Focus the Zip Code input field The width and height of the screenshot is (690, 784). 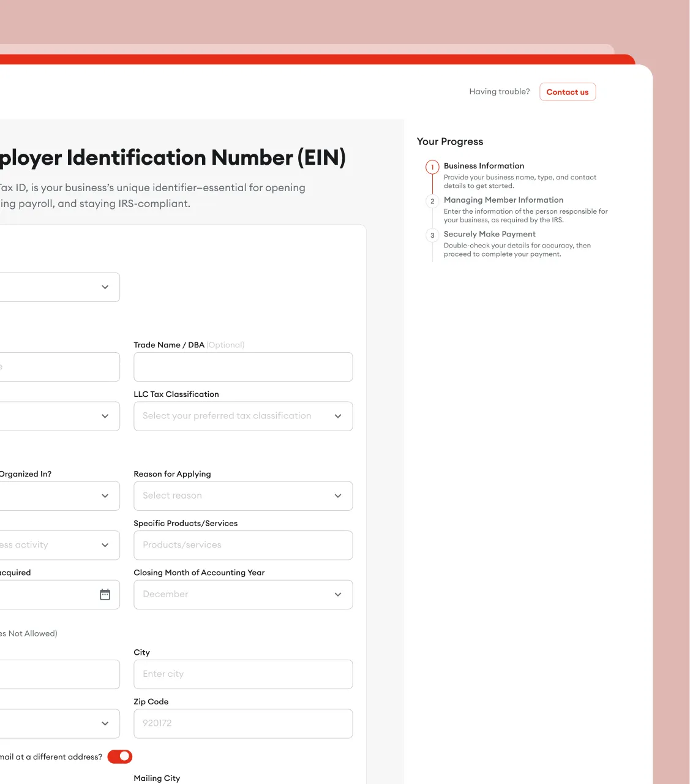pos(243,723)
